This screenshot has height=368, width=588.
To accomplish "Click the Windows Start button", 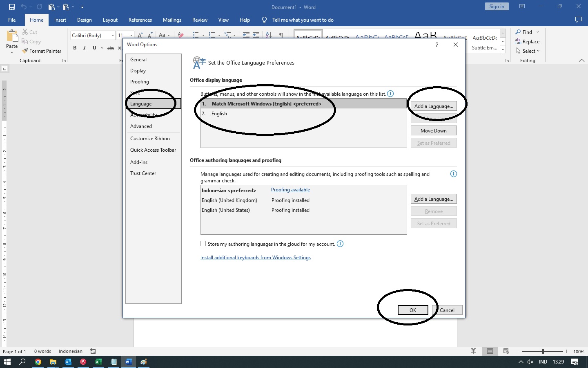I will [7, 362].
